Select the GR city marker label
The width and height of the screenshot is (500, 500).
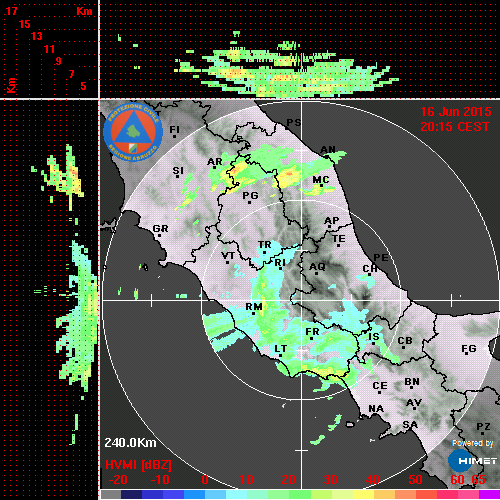pyautogui.click(x=160, y=229)
